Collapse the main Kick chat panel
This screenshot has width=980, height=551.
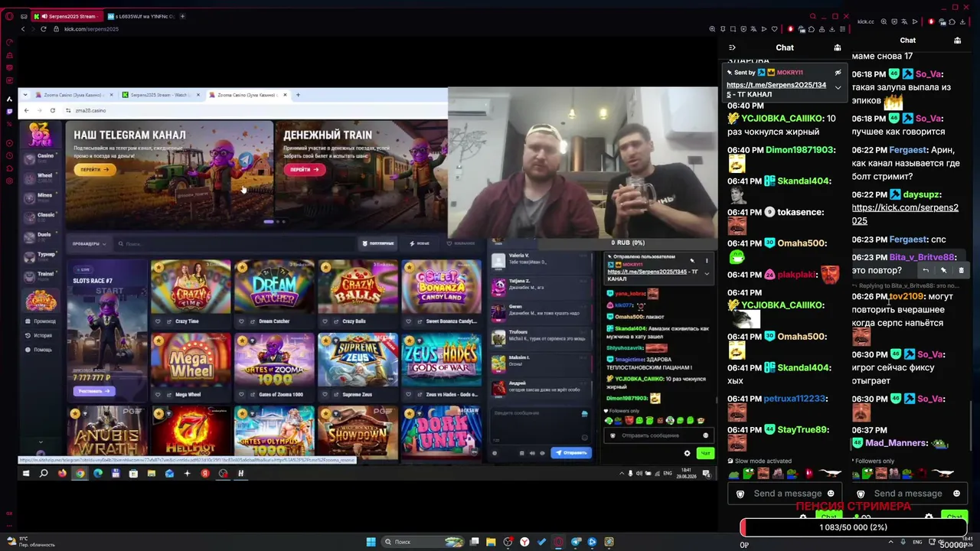tap(732, 47)
